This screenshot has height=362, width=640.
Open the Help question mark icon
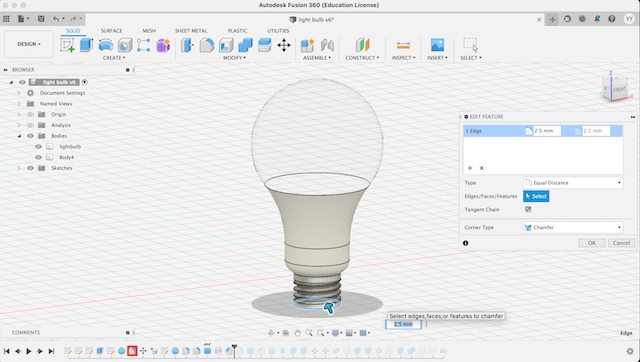point(611,19)
